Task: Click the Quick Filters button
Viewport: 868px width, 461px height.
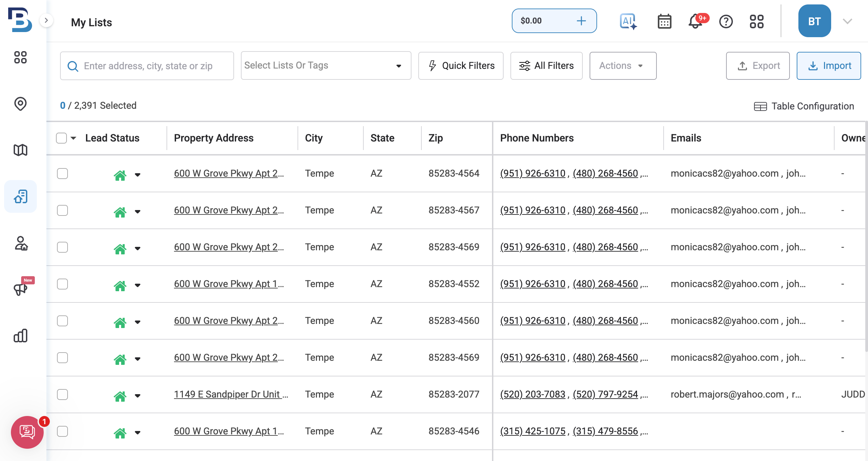Action: pos(461,65)
